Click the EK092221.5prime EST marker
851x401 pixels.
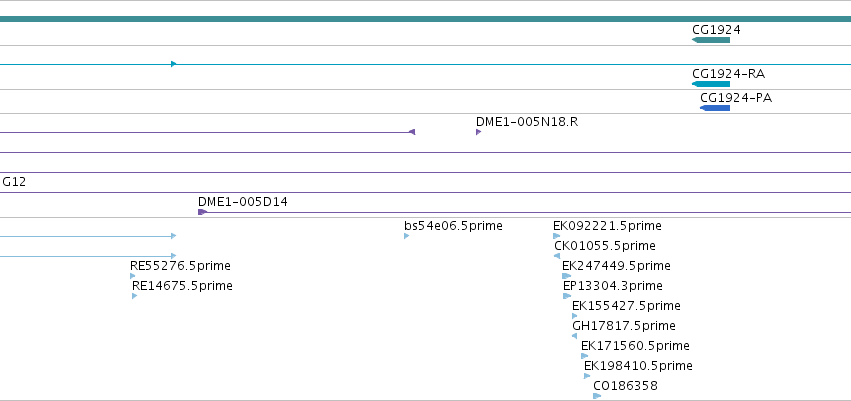point(556,236)
